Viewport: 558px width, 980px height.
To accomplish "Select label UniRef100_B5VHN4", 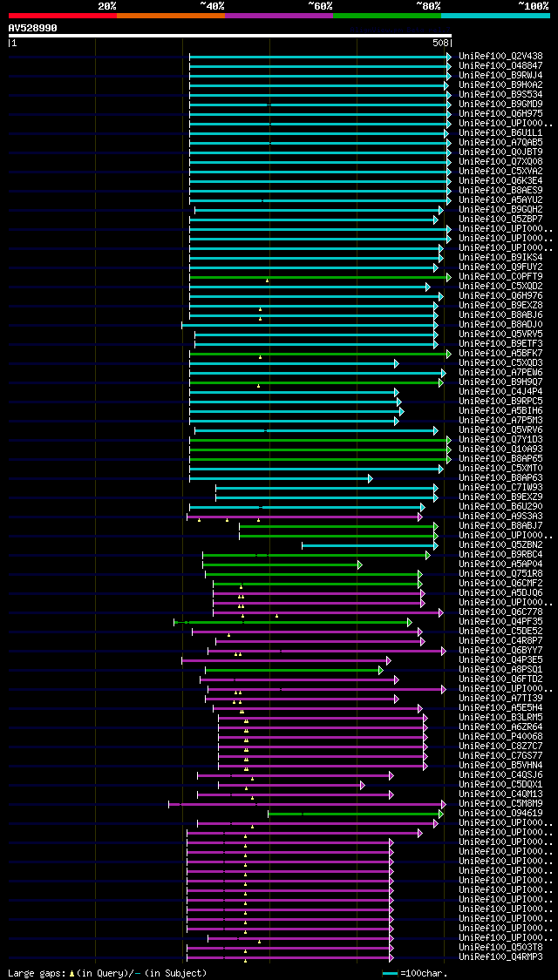I will click(x=500, y=765).
